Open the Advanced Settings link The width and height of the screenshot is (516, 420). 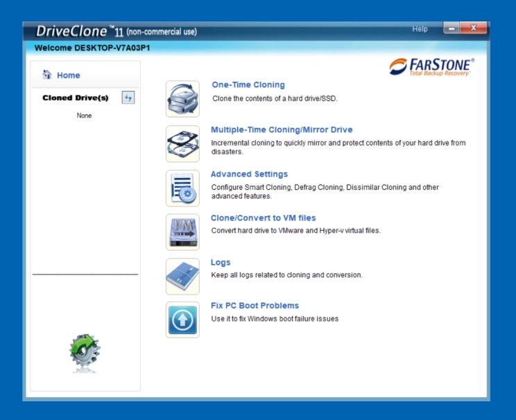[x=249, y=175]
